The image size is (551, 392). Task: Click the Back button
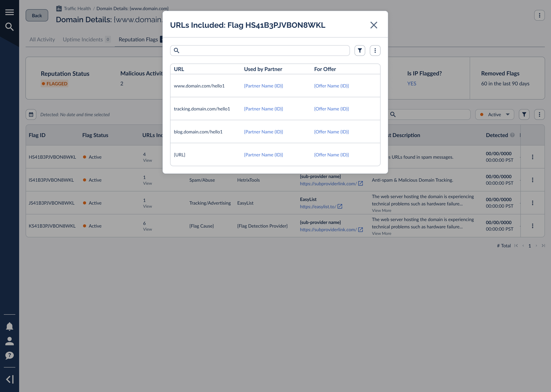pyautogui.click(x=37, y=16)
